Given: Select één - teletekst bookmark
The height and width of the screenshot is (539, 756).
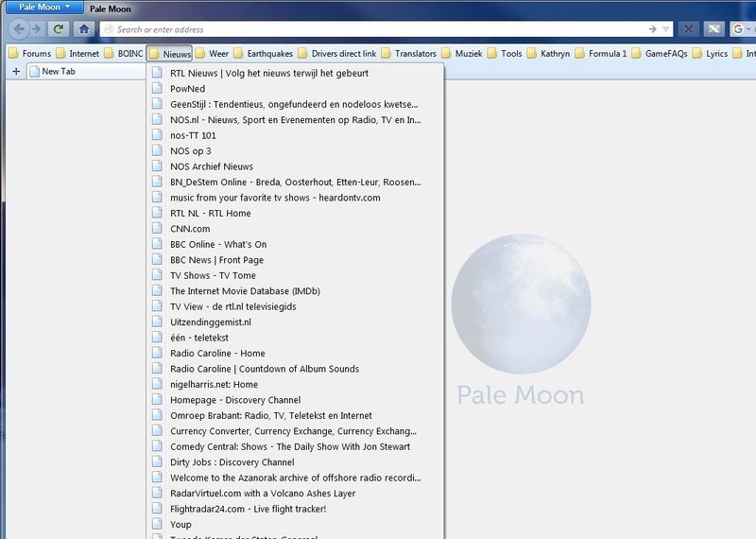Looking at the screenshot, I should click(295, 338).
